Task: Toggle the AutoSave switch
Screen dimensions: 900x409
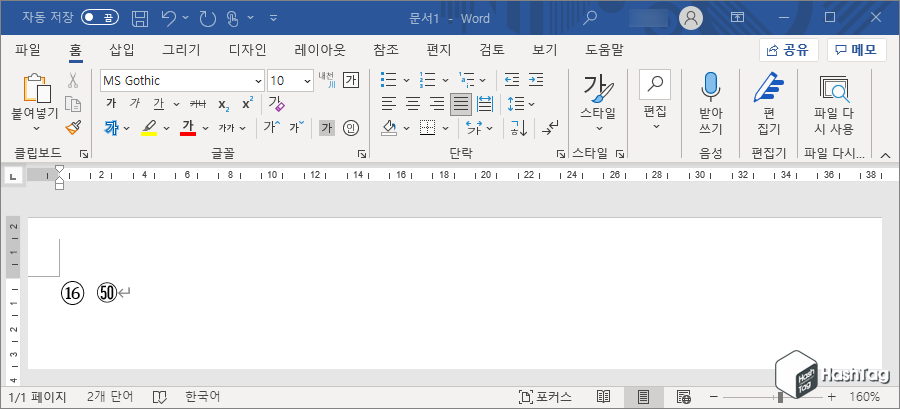Action: (100, 18)
